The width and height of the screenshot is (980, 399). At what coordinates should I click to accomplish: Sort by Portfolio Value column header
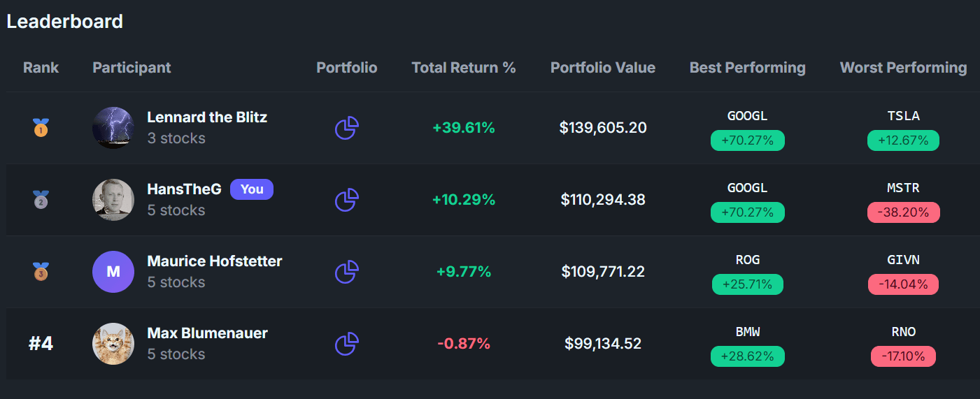pyautogui.click(x=602, y=68)
